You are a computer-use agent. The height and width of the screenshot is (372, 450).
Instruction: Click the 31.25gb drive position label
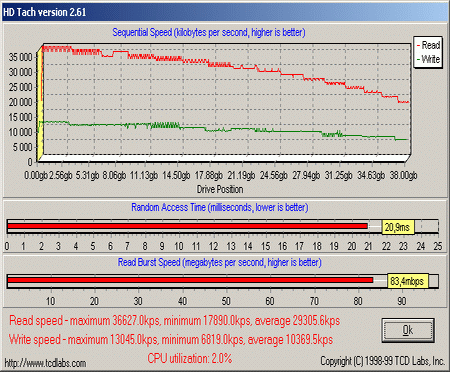pyautogui.click(x=338, y=175)
